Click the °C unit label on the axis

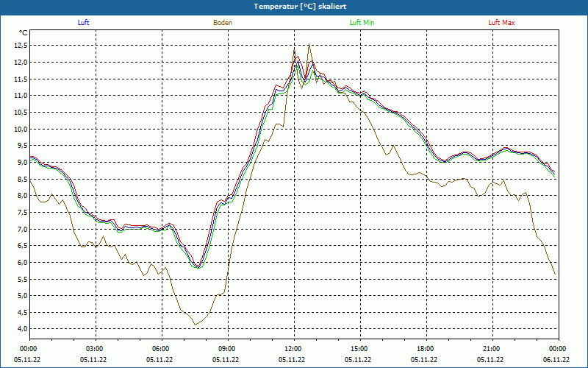coord(24,33)
